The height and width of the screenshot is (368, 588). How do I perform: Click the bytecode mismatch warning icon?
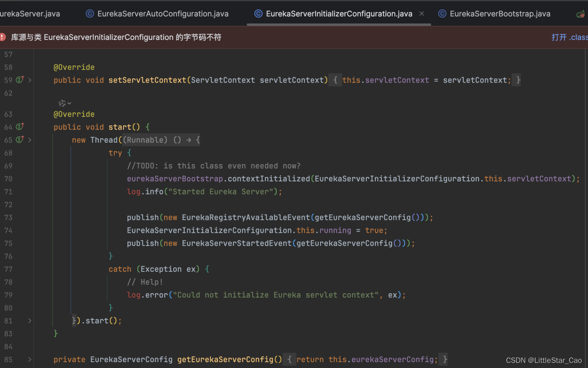click(x=3, y=37)
